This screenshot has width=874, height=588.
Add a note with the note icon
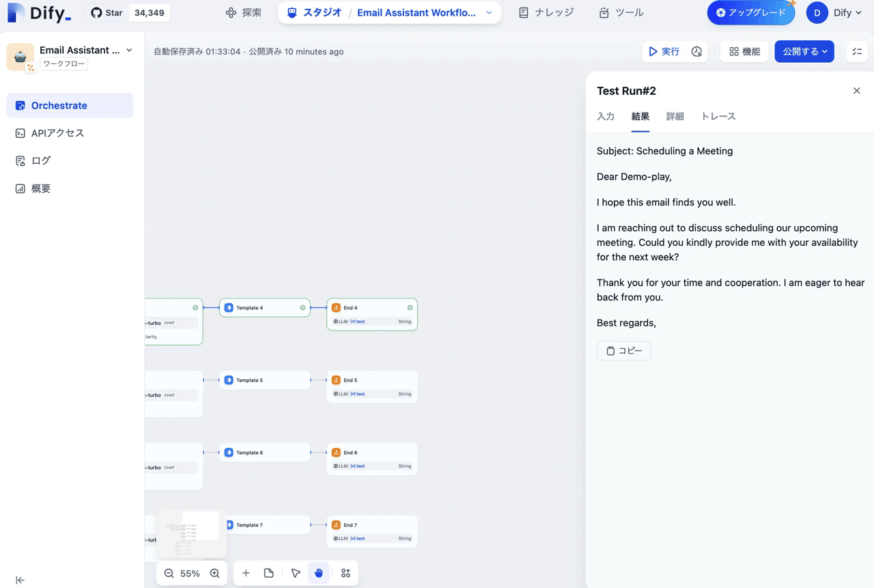tap(269, 573)
